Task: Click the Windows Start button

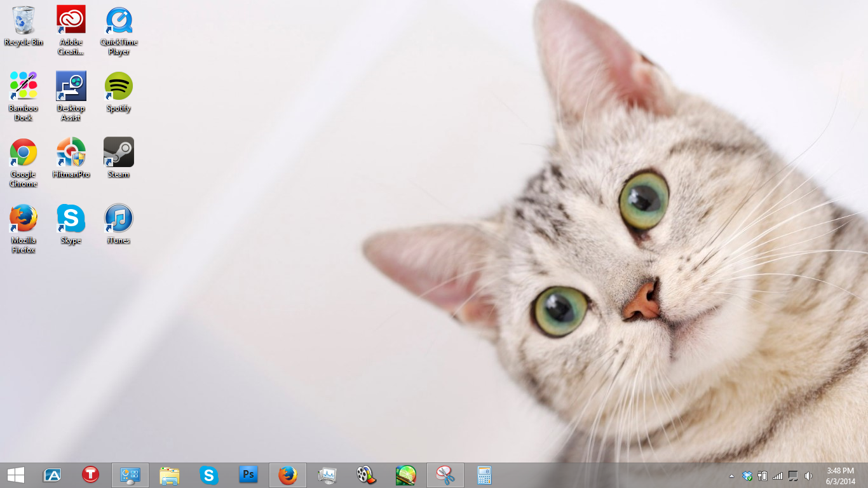Action: tap(16, 475)
